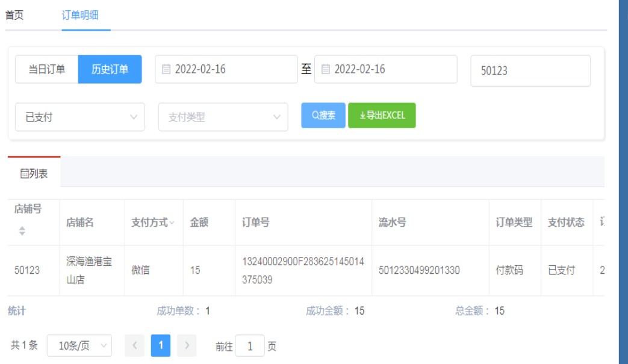Open the 10条/页 page size selector
628x364 pixels.
(x=79, y=345)
